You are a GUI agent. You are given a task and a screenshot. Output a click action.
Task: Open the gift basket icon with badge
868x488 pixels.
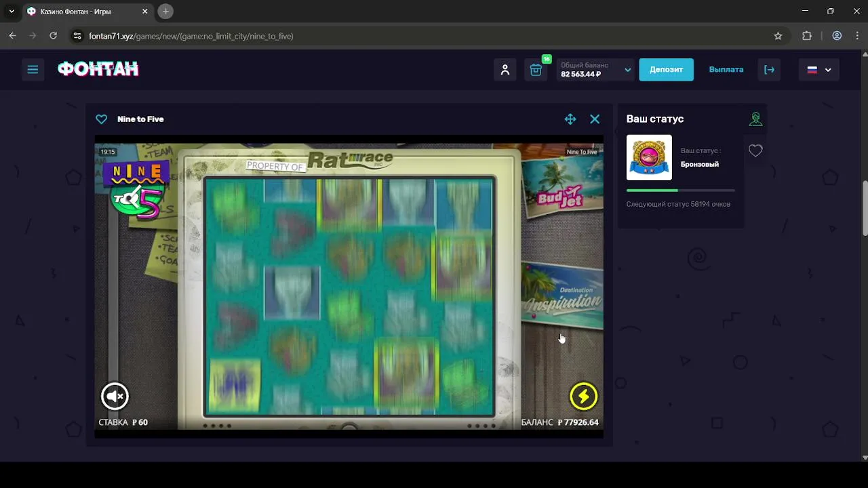pyautogui.click(x=536, y=70)
